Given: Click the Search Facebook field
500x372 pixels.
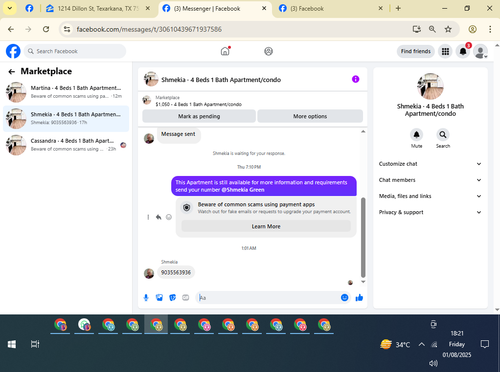Looking at the screenshot, I should (75, 51).
